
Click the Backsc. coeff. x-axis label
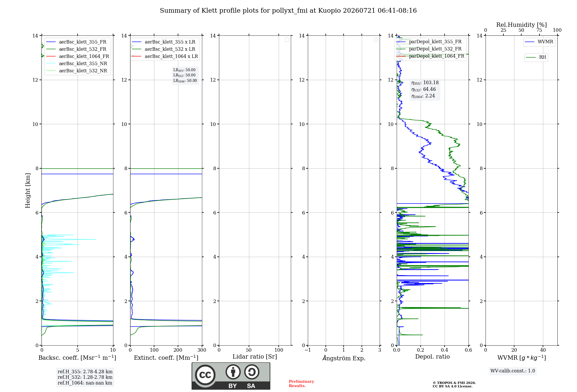pos(77,358)
